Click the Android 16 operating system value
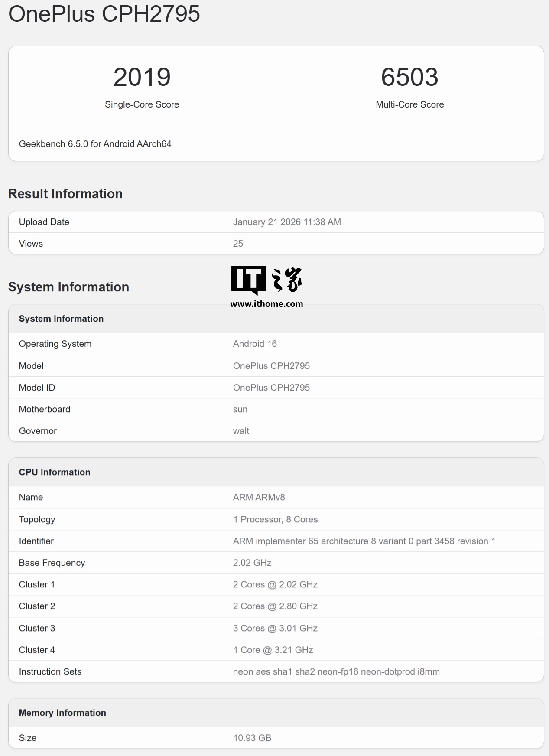Screen dimensions: 549x756 (255, 344)
